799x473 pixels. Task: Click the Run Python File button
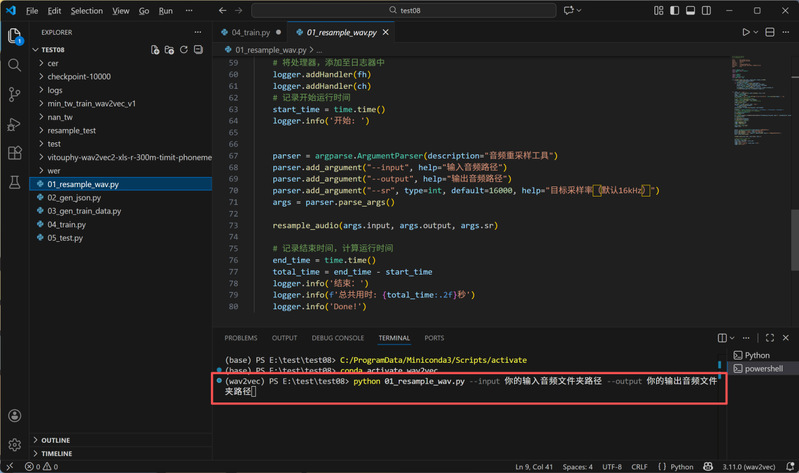[745, 32]
